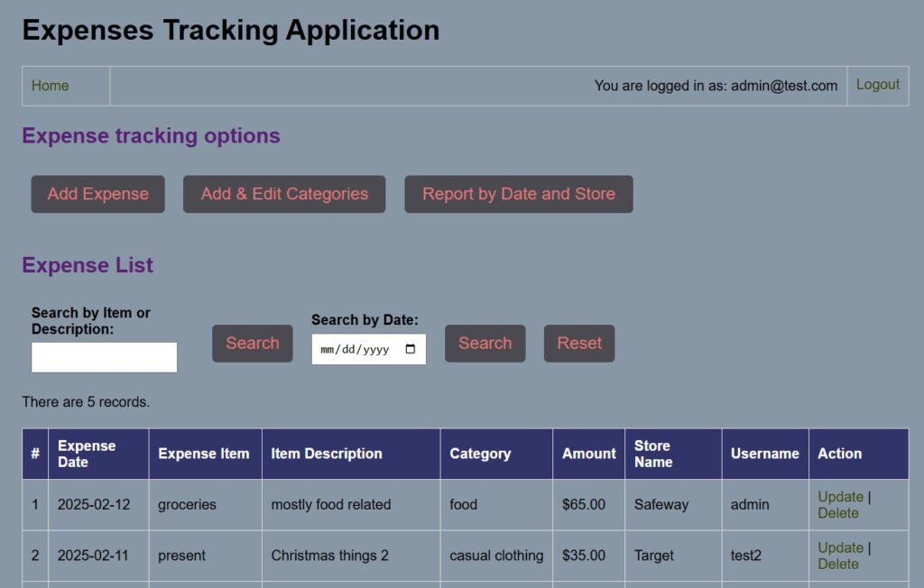Click the Category column header
Viewport: 924px width, 588px height.
[473, 454]
